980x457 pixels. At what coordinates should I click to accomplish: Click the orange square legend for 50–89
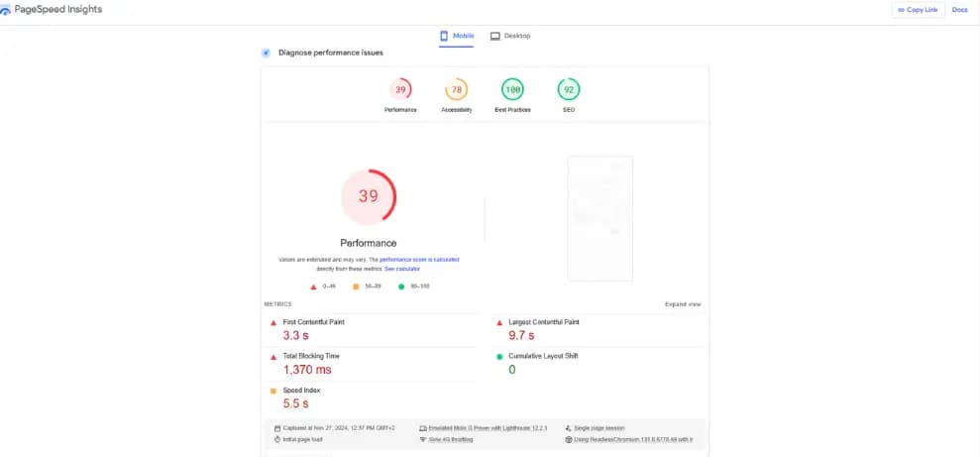[x=356, y=286]
